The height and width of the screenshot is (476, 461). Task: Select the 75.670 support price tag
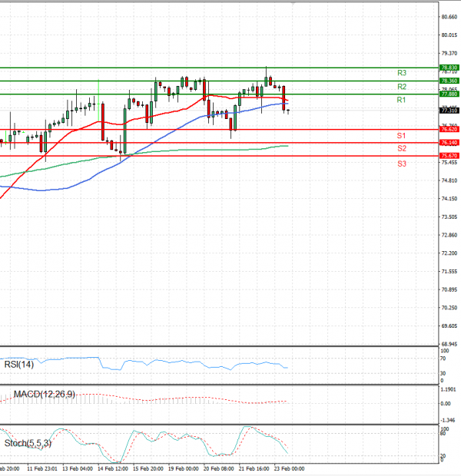pyautogui.click(x=449, y=156)
